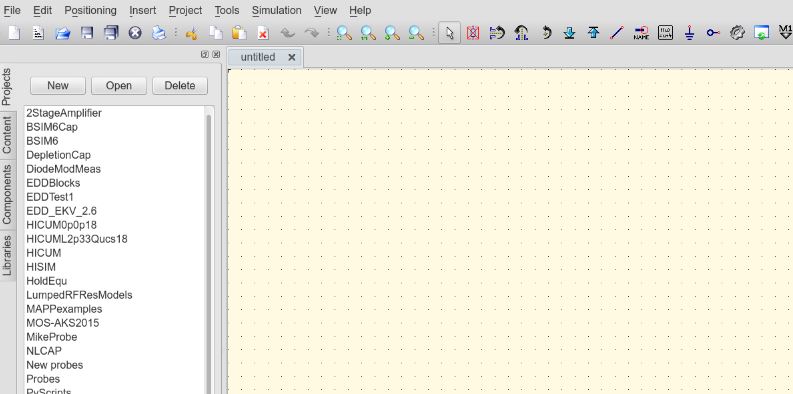Pop out of subcircuit with up arrow

pos(594,33)
